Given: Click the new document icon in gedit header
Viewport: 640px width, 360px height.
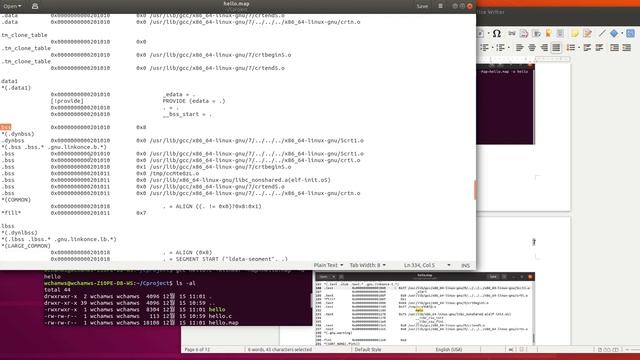Looking at the screenshot, I should pos(35,6).
